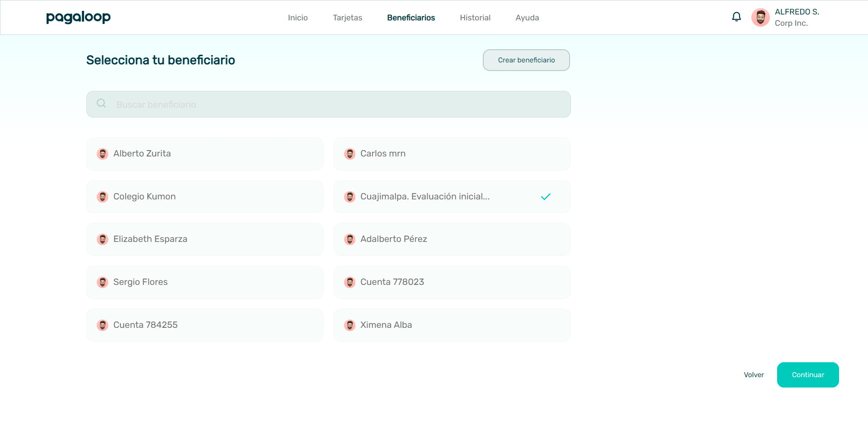Click the Continuar button

tap(807, 375)
